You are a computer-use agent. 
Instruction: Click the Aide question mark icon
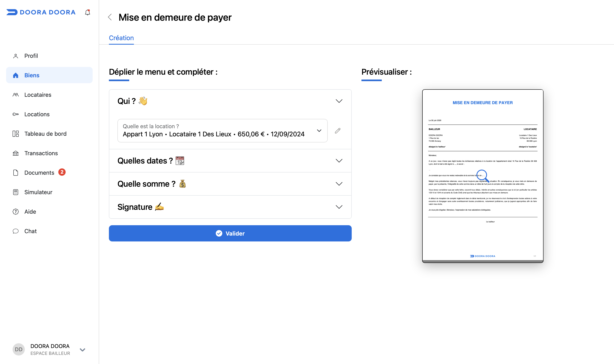[16, 212]
